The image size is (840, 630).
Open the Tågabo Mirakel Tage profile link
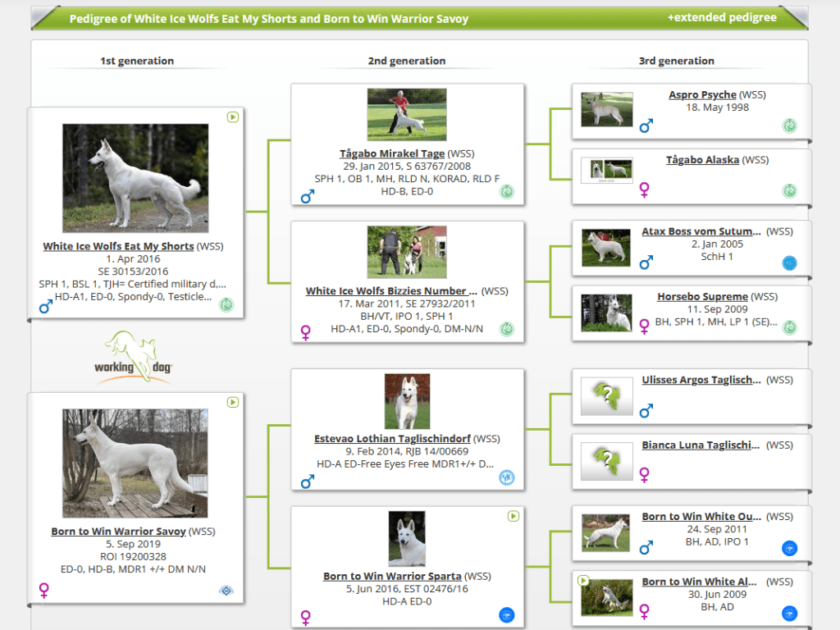[392, 153]
